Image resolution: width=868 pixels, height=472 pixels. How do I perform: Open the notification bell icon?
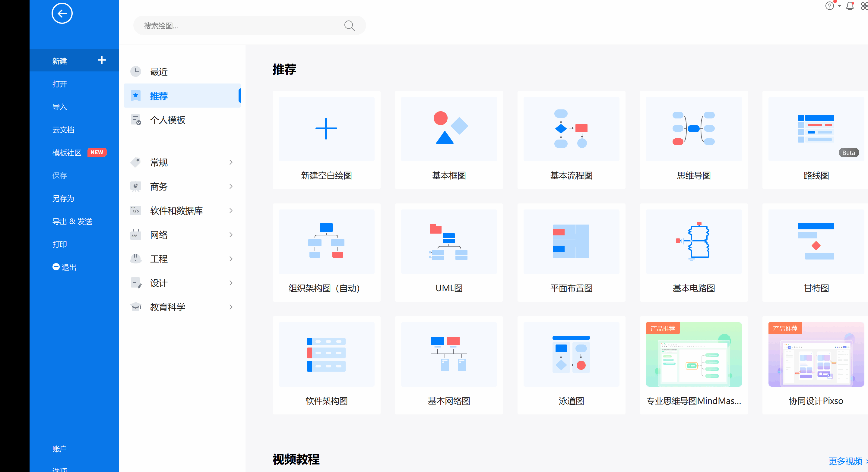[850, 6]
